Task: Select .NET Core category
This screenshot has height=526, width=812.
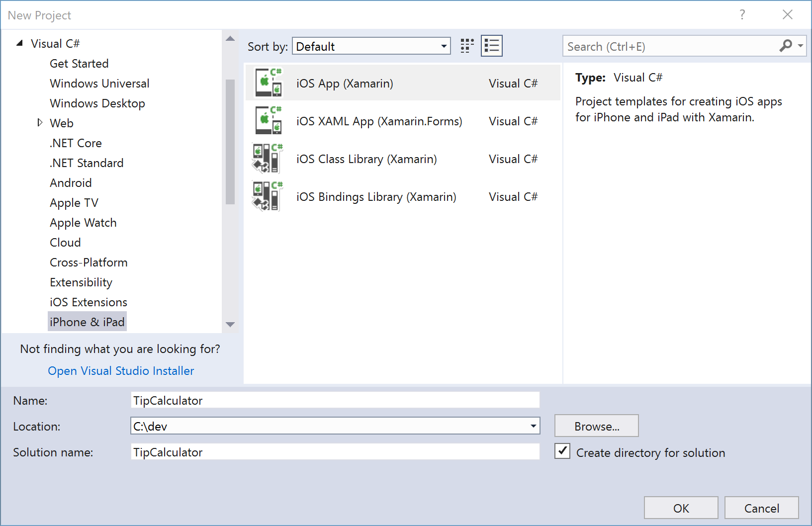Action: pyautogui.click(x=76, y=143)
